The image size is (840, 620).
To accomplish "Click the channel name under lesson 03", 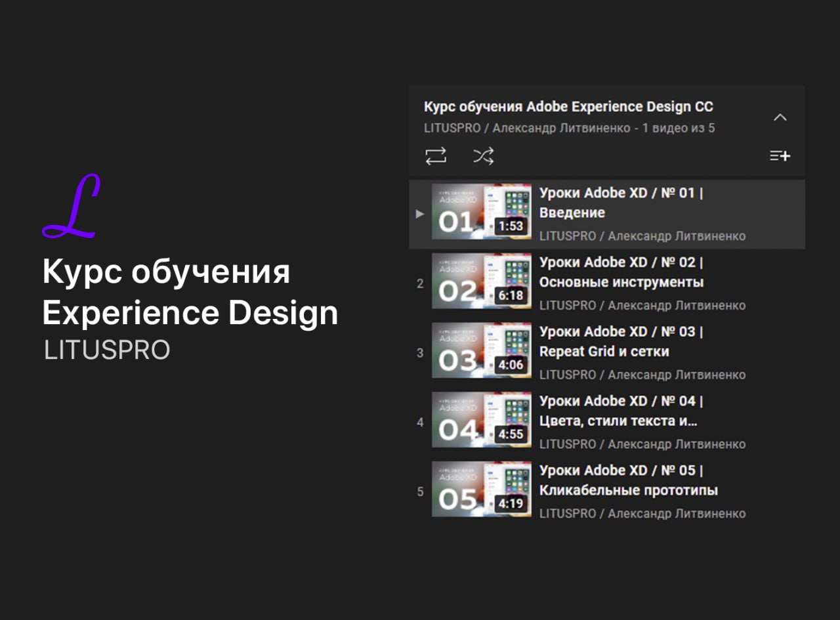I will point(642,375).
